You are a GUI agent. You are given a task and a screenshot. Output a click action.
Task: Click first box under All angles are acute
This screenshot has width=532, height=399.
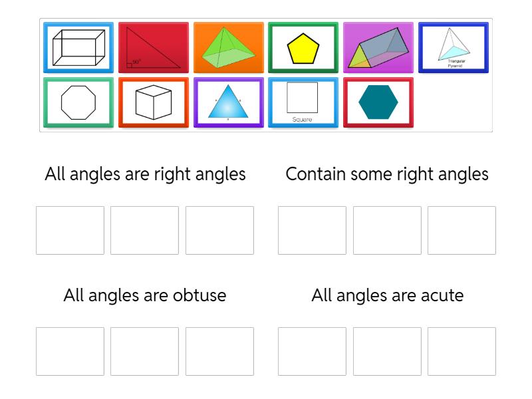(x=312, y=351)
